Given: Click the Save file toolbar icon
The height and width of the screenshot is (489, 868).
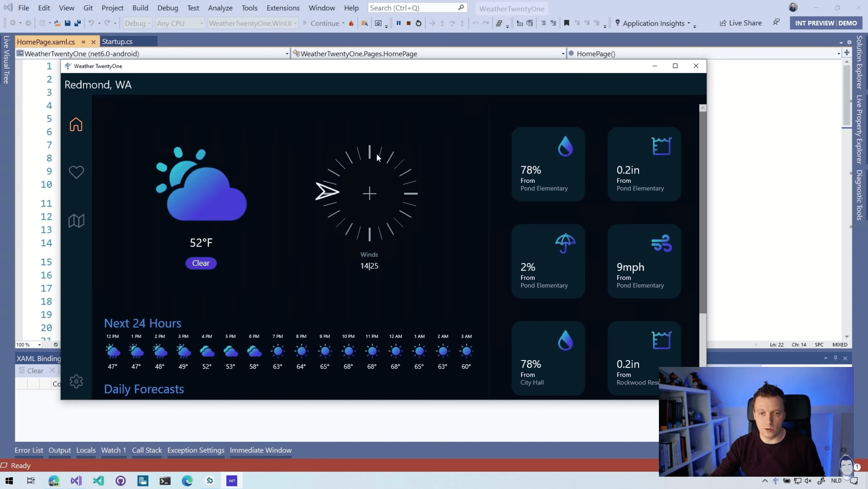Looking at the screenshot, I should click(68, 23).
